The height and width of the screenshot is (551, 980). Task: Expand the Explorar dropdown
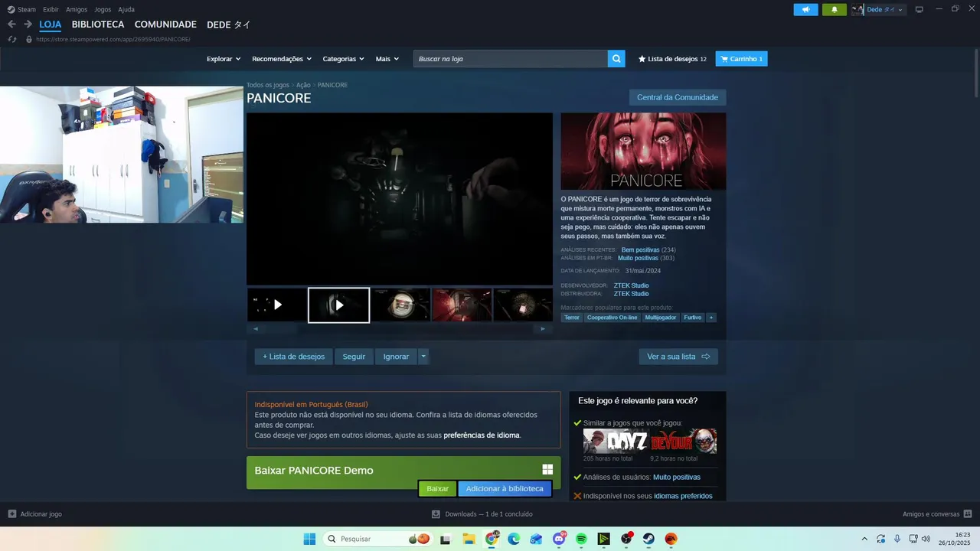(x=224, y=59)
